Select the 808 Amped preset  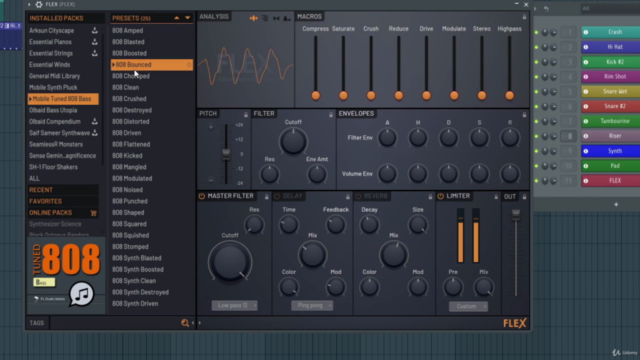click(128, 31)
